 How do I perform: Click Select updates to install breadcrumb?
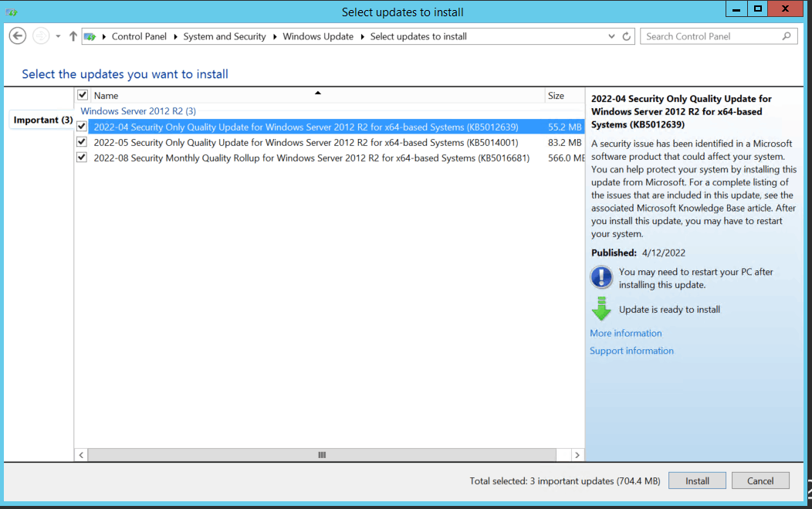point(418,36)
